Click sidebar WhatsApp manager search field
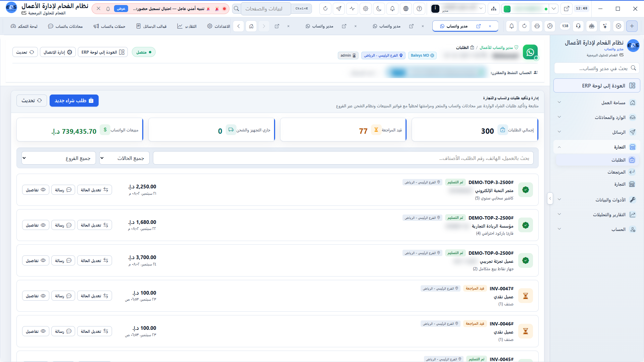This screenshot has width=644, height=362. [x=597, y=68]
